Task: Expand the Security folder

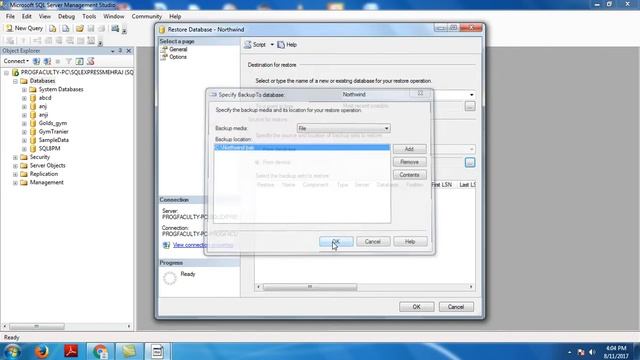Action: tap(15, 157)
